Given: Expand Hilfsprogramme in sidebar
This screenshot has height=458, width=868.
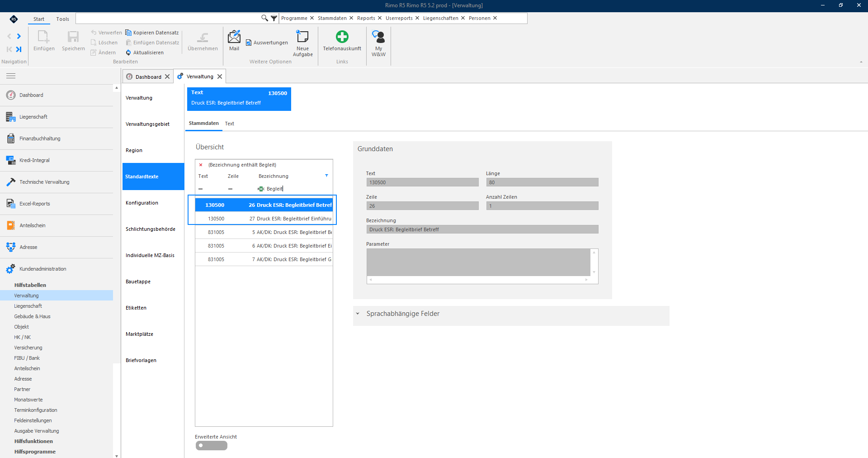Looking at the screenshot, I should coord(35,452).
